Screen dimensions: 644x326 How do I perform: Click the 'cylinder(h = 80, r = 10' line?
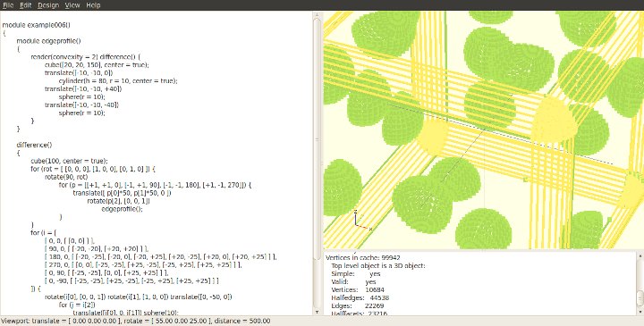(118, 80)
